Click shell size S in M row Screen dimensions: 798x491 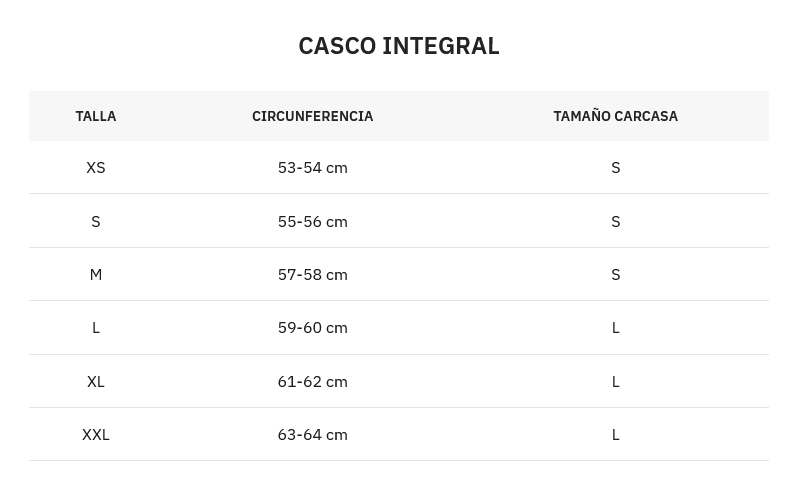pyautogui.click(x=615, y=274)
